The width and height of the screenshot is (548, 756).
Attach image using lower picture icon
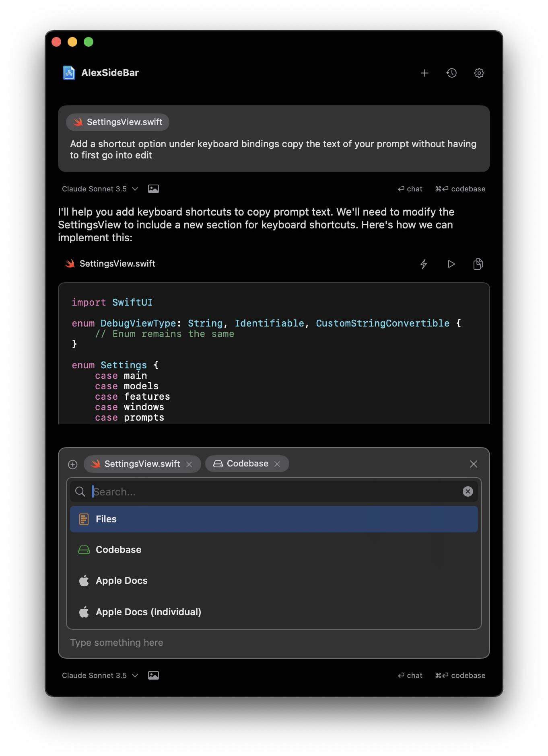pos(153,676)
